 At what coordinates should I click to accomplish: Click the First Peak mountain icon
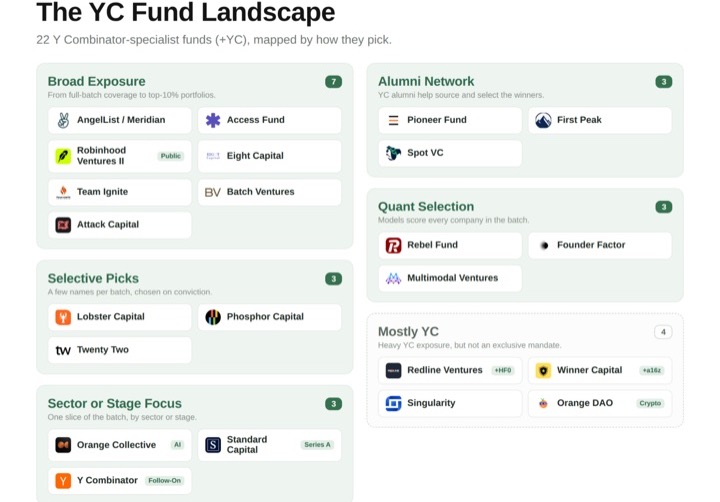click(x=543, y=120)
